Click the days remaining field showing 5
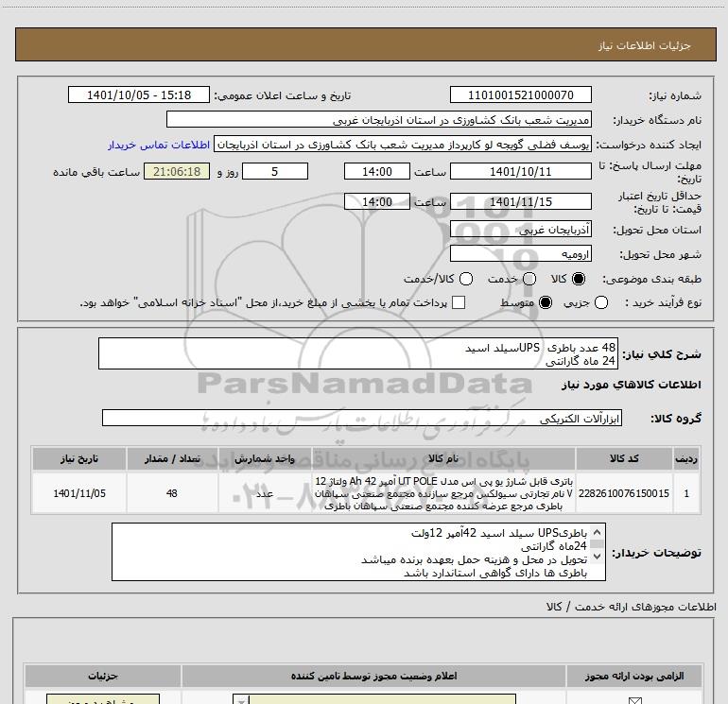 pyautogui.click(x=275, y=171)
